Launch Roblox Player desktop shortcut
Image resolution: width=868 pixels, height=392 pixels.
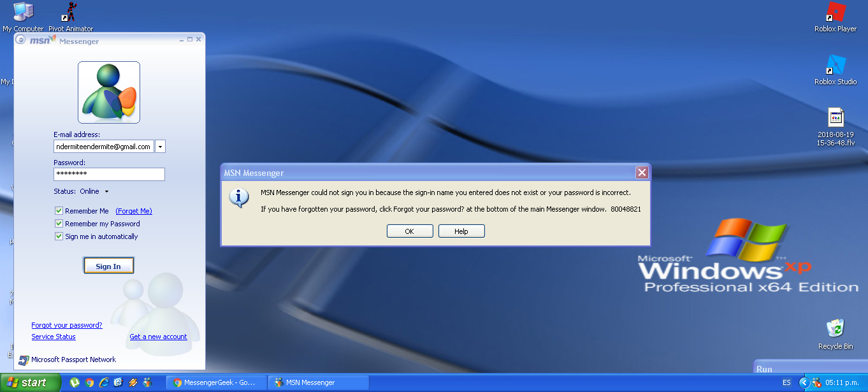(x=835, y=16)
